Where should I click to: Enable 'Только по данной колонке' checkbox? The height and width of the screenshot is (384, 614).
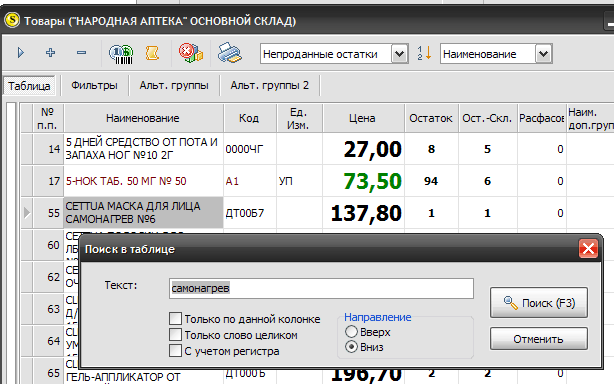click(x=175, y=319)
